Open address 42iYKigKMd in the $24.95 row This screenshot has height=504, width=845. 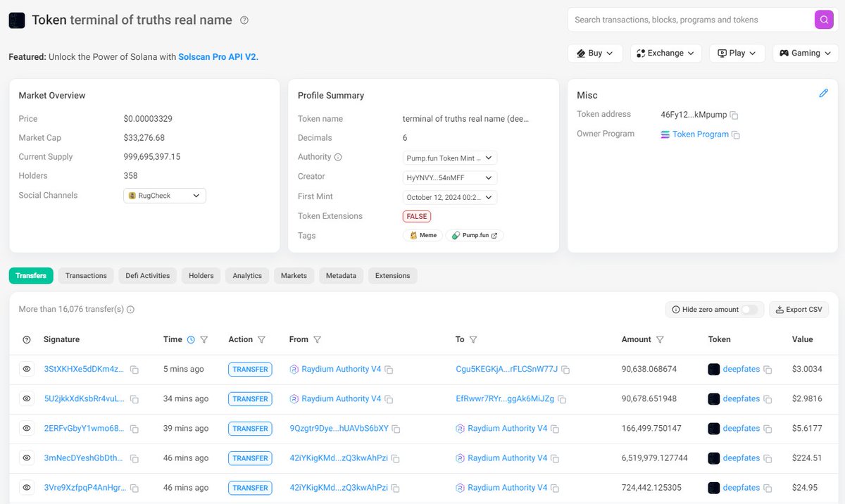point(339,488)
